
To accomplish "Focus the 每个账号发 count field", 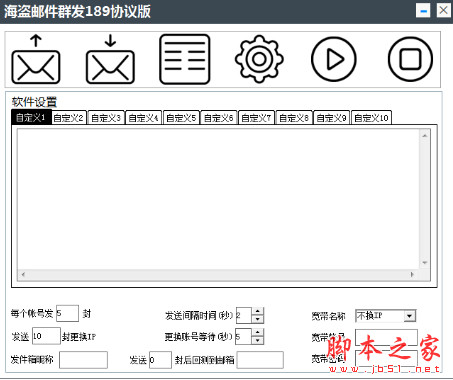I will [x=67, y=313].
